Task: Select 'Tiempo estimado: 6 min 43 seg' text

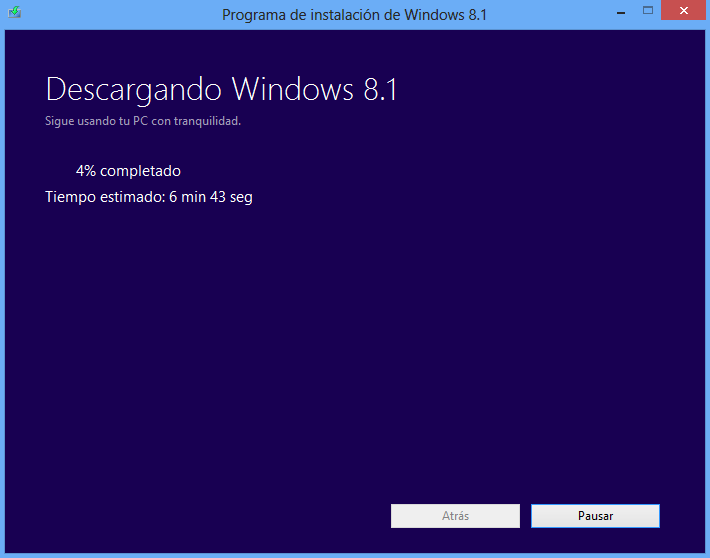Action: coord(149,197)
